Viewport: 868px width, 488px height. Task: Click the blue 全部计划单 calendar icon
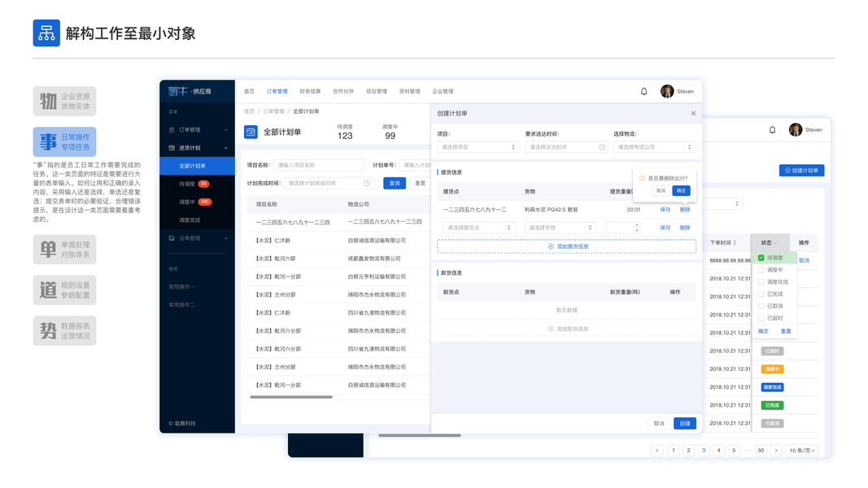click(251, 132)
